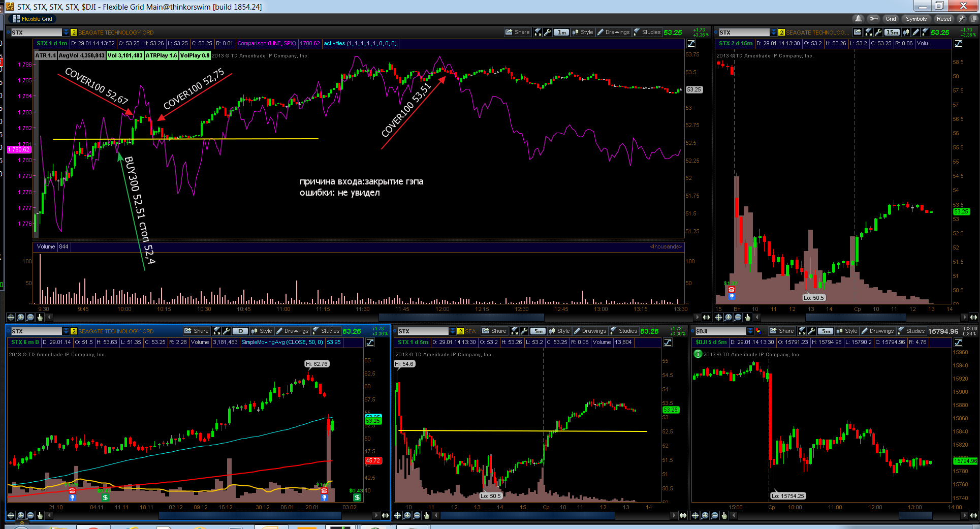This screenshot has height=529, width=980.
Task: Click the expand-chart icon in 1m chart toolbar
Action: (538, 32)
